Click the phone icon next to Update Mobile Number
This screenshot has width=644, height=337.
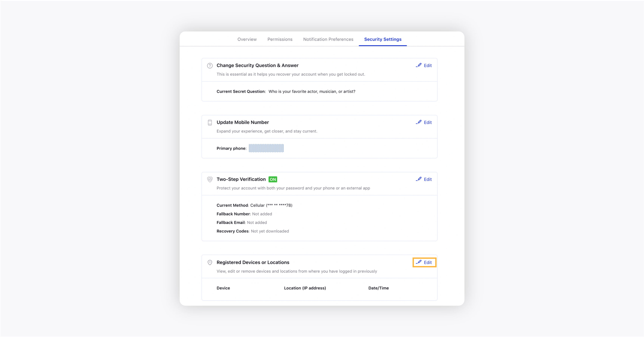pos(210,123)
